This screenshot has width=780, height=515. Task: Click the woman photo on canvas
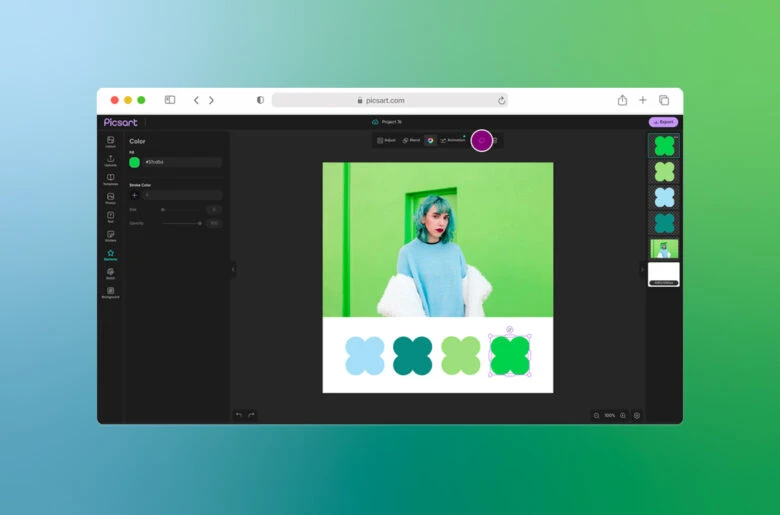(438, 239)
